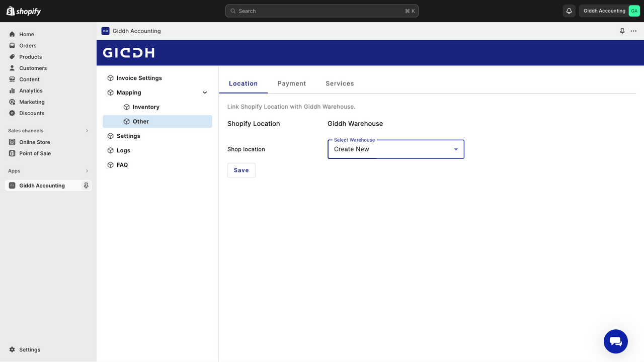Click the pin icon in app header

click(622, 31)
